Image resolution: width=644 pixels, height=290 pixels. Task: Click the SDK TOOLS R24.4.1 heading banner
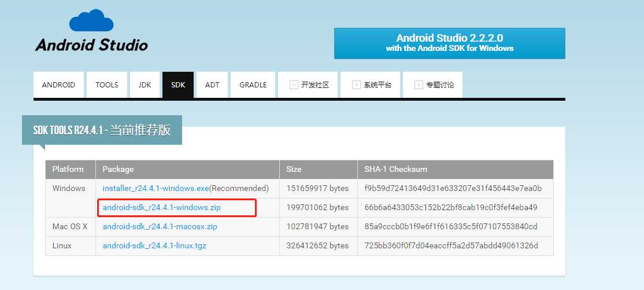(x=102, y=130)
